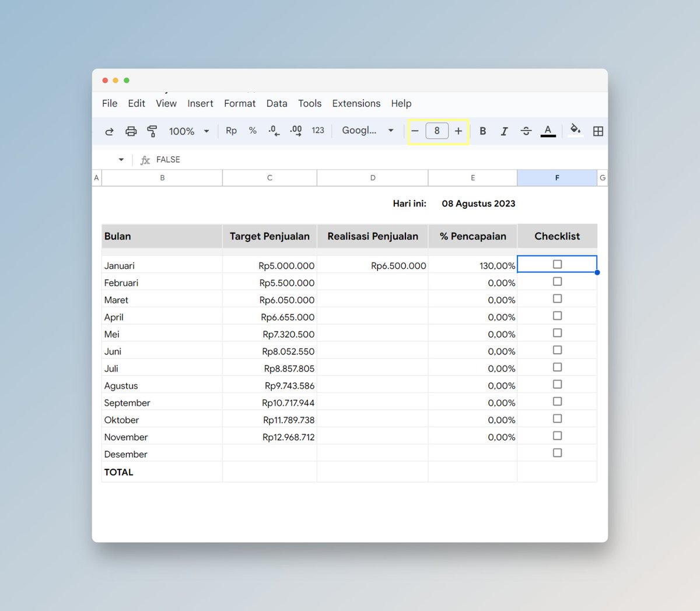Open the font family dropdown

click(x=367, y=131)
